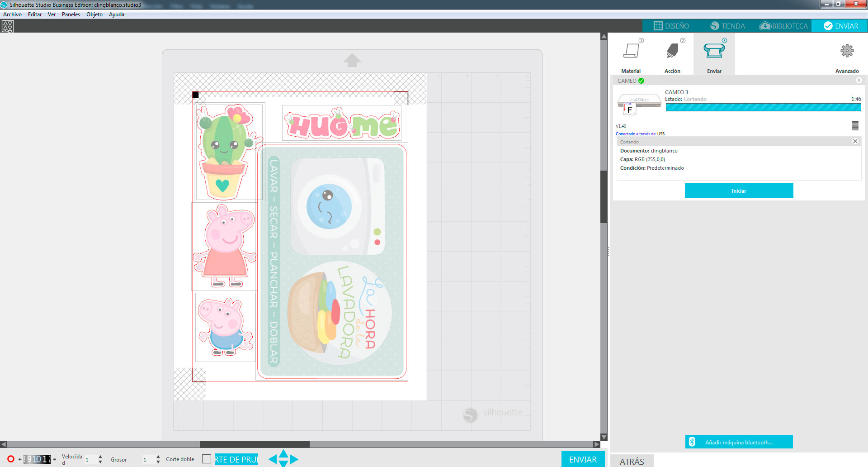
Task: Select the Peppa Pig red dress sticker
Action: point(224,246)
